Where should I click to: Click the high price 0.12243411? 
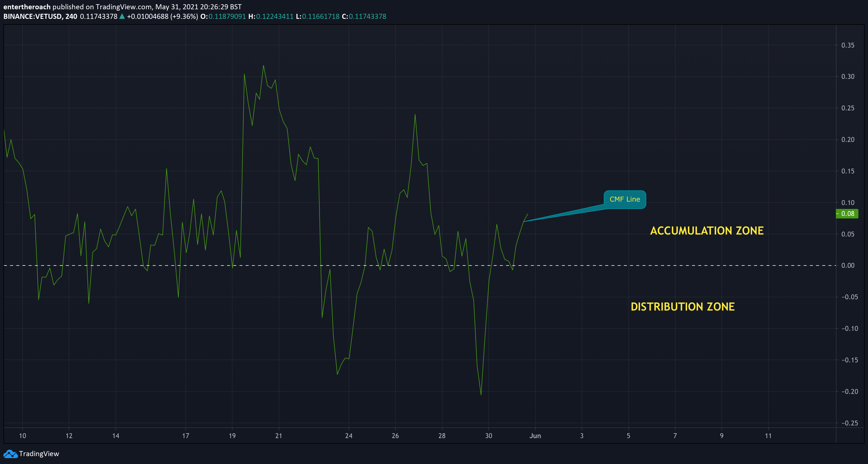274,17
